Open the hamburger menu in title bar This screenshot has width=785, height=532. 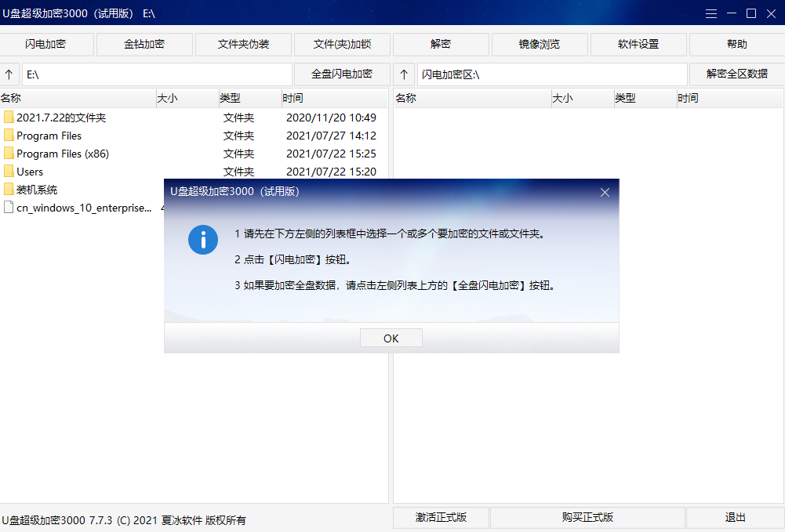711,13
